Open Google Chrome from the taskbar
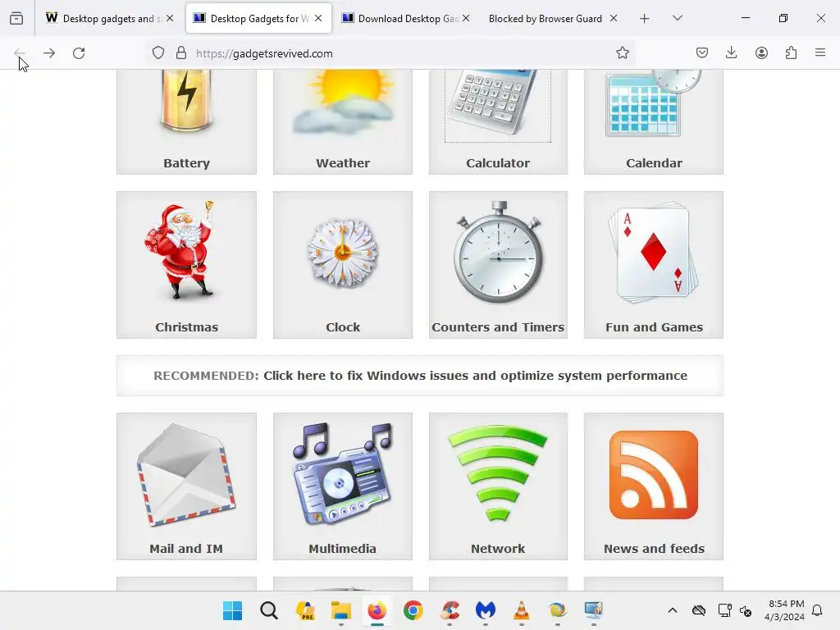Screen dimensions: 840x630 413,610
